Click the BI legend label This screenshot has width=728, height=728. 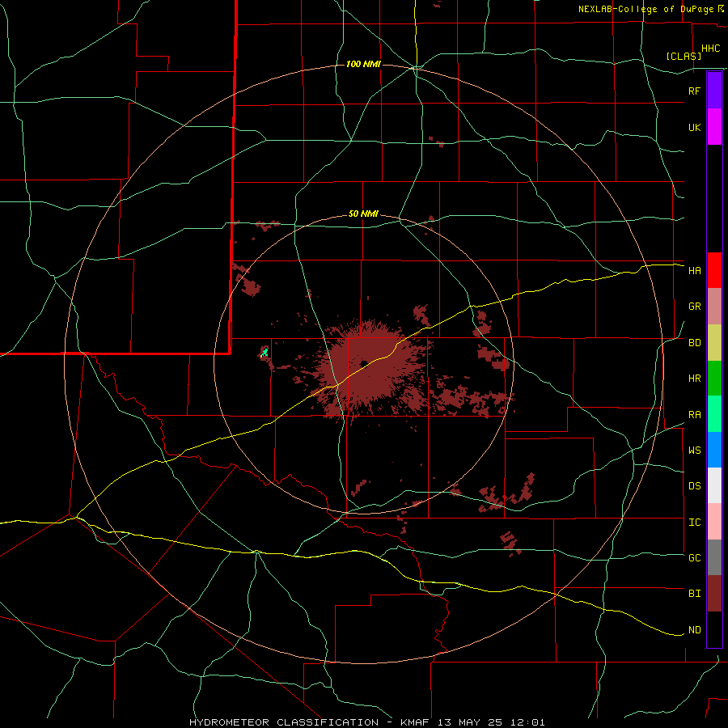pos(694,594)
